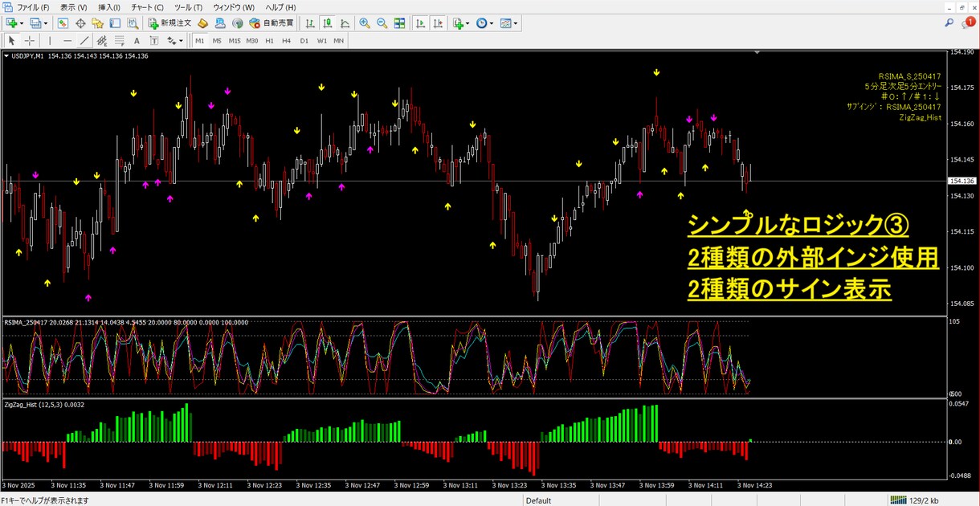980x506 pixels.
Task: Click the zoom in magnifier icon
Action: (x=365, y=23)
